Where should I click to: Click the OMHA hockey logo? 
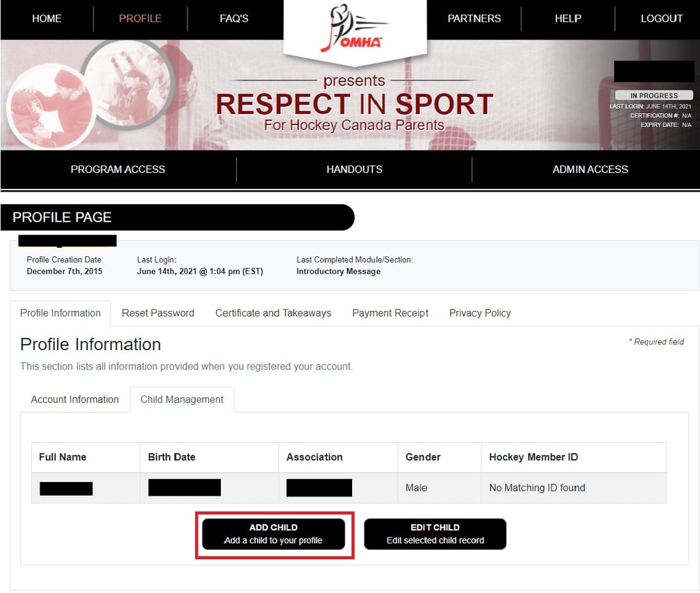click(354, 28)
